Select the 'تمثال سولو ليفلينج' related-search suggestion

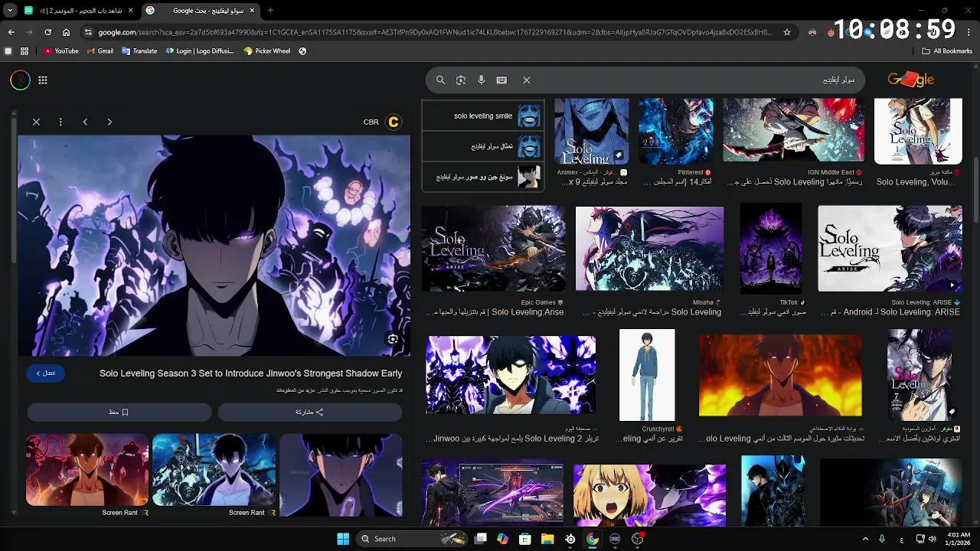tap(482, 146)
